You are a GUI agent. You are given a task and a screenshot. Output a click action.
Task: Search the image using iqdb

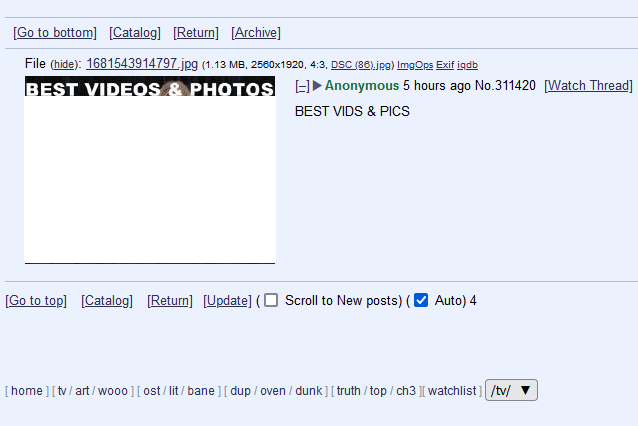tap(467, 65)
